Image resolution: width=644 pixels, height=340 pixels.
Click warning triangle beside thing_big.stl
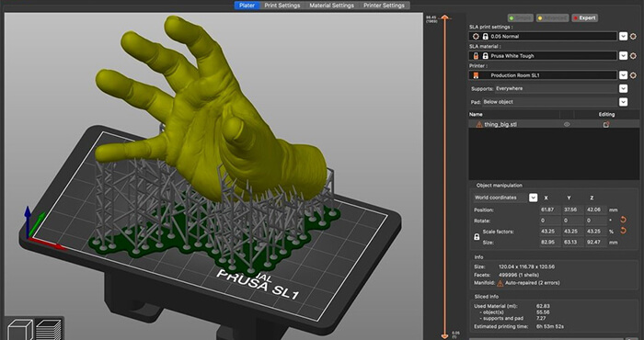coord(479,124)
